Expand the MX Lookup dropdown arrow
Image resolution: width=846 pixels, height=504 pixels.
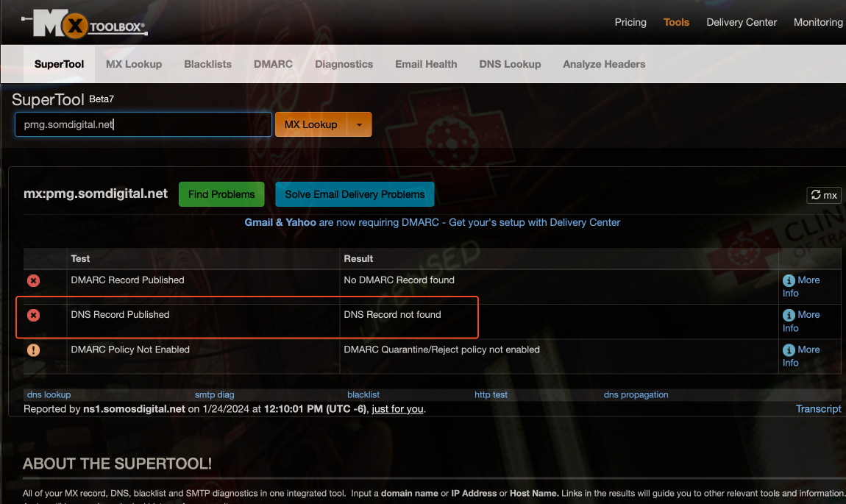click(x=359, y=124)
